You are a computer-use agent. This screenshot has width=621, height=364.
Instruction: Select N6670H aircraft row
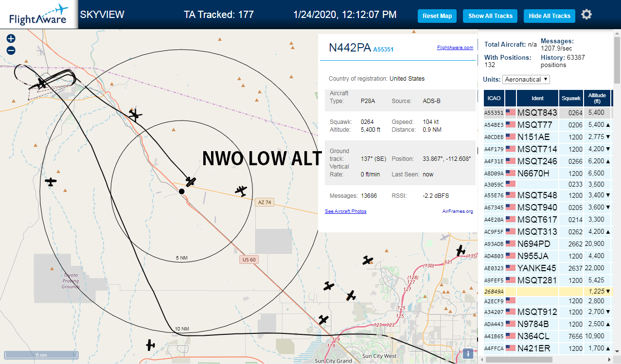(x=548, y=173)
